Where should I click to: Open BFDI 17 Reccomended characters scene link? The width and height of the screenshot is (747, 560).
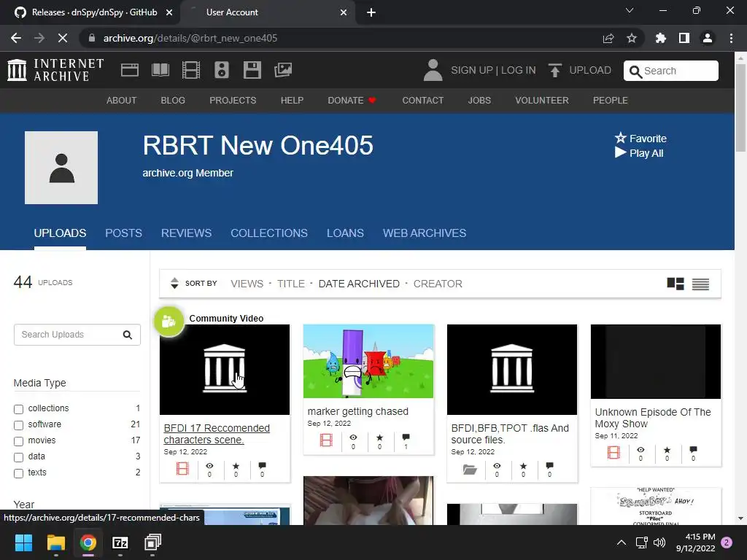click(x=217, y=434)
